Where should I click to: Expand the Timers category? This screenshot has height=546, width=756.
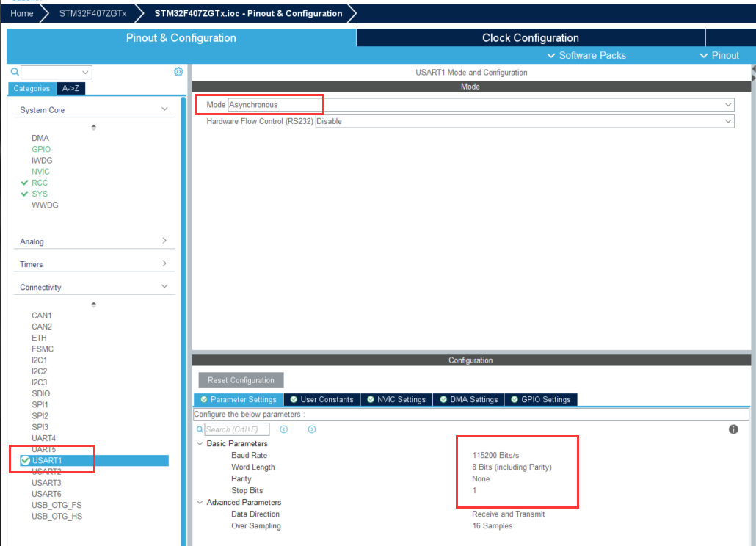coord(164,263)
